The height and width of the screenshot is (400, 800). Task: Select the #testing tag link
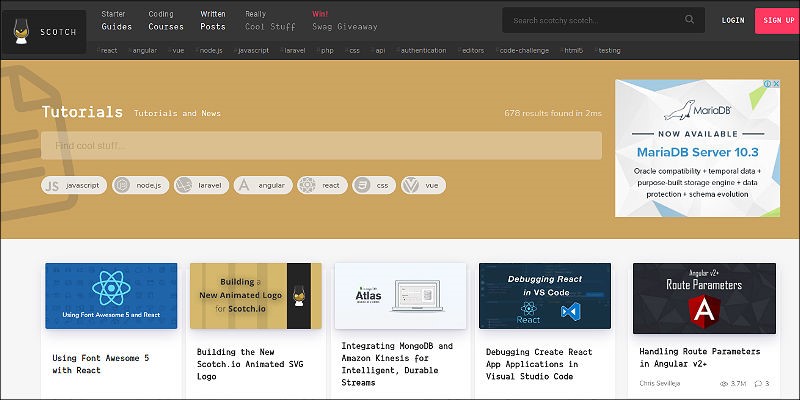click(607, 51)
